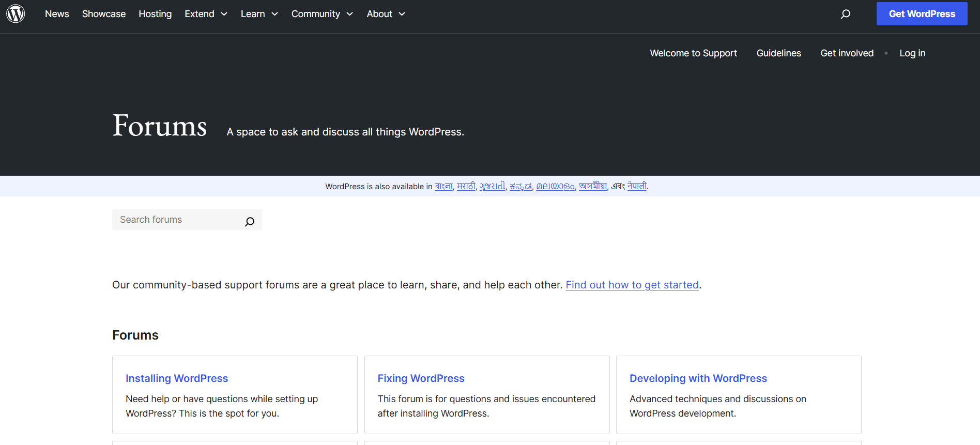This screenshot has width=980, height=445.
Task: Open the News menu item
Action: coord(57,14)
